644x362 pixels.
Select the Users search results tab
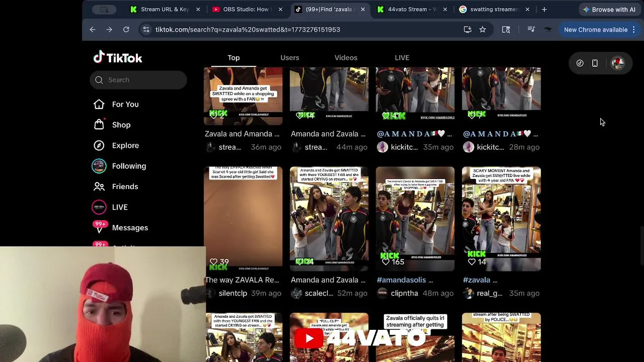click(290, 58)
